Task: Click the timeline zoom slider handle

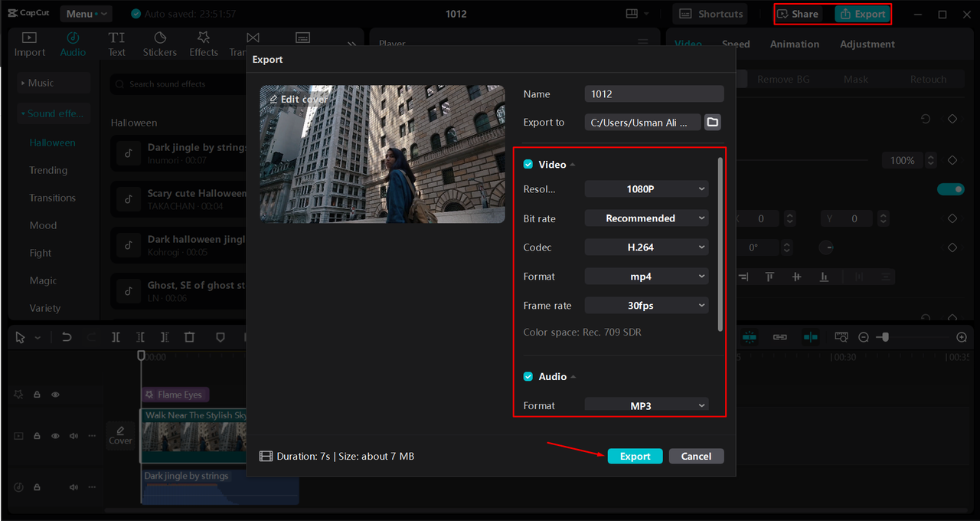Action: pyautogui.click(x=885, y=337)
